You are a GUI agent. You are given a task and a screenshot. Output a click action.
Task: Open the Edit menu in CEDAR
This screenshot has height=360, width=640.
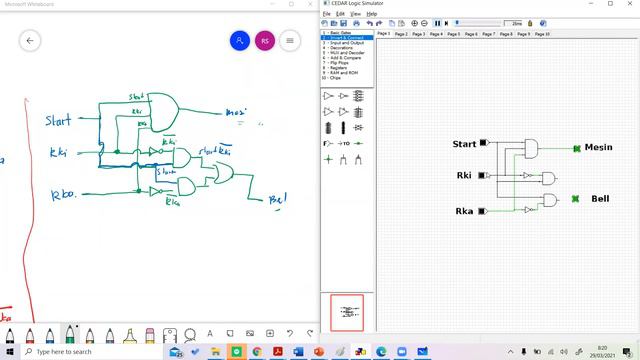pos(340,14)
